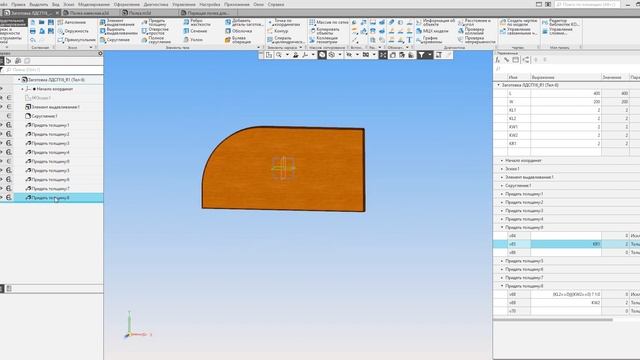Viewport: 640px width, 360px height.
Task: Switch to Полка навесная.a3d document tab
Action: [90, 13]
